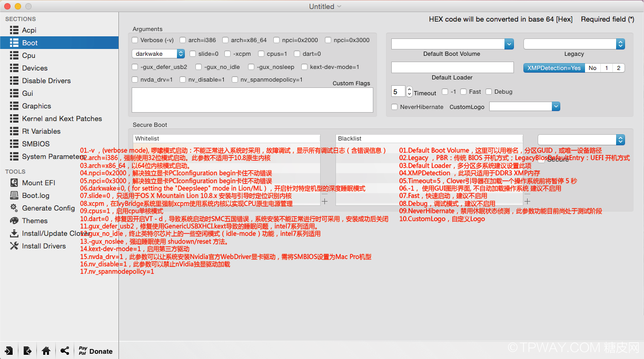Go to the Devices section

coord(59,68)
